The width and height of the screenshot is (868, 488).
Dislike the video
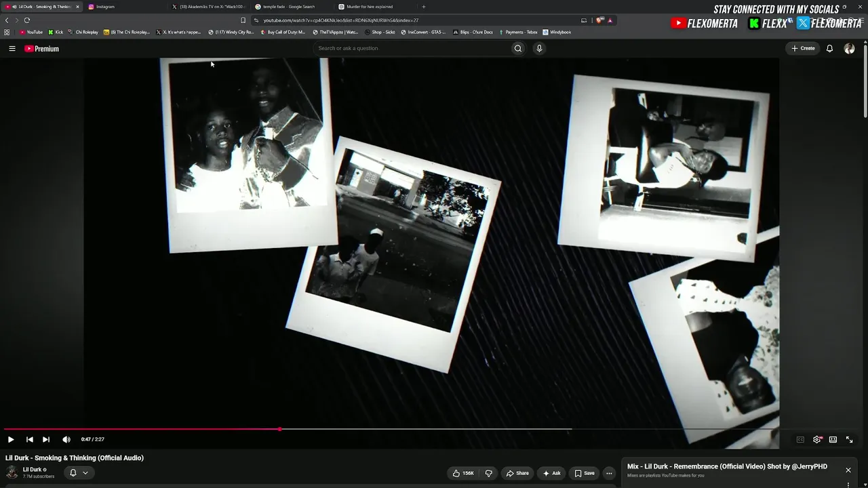click(x=488, y=473)
